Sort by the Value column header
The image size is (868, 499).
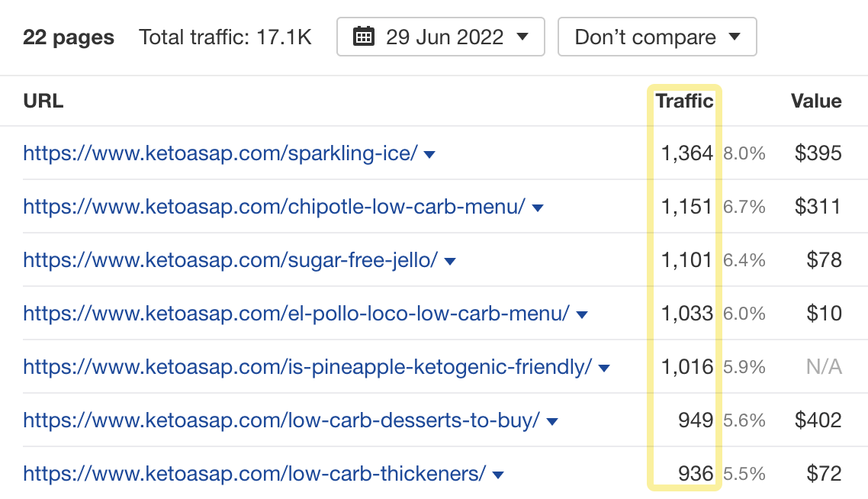(815, 101)
